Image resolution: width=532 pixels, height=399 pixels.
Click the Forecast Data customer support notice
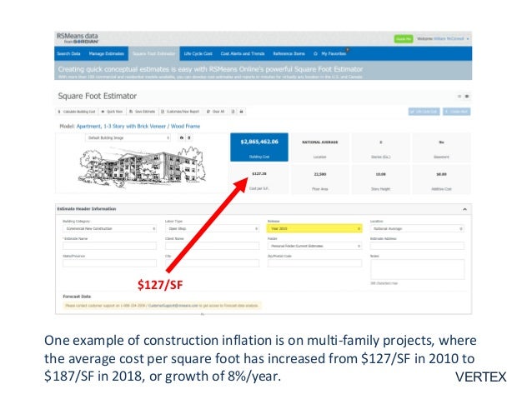[162, 306]
